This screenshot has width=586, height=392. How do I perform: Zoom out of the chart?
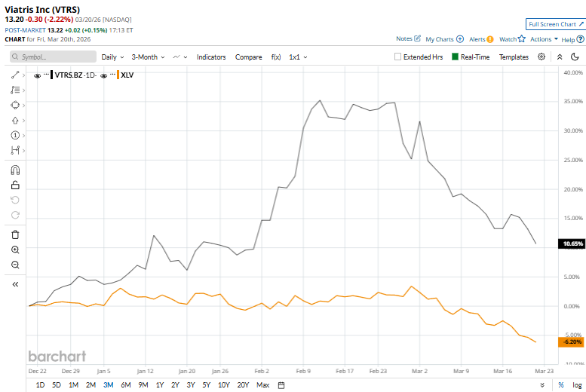(x=15, y=265)
